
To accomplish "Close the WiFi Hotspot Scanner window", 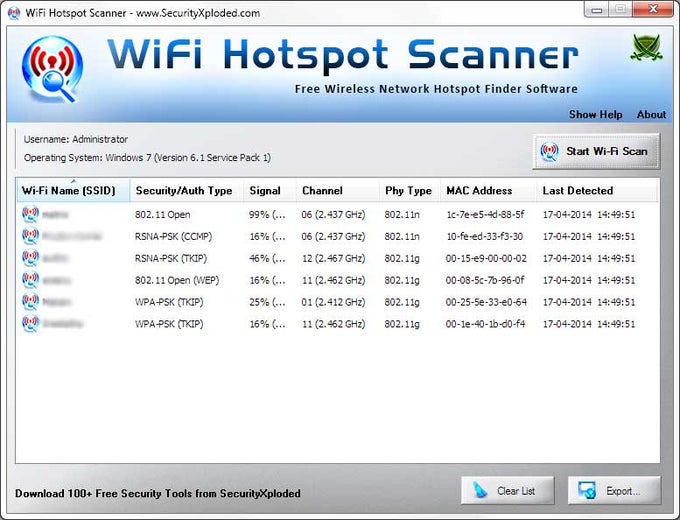I will tap(654, 9).
